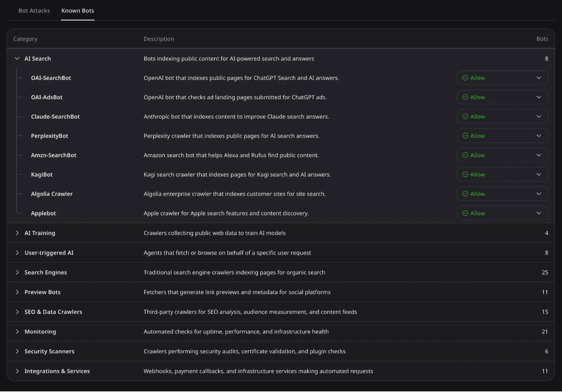Click the OAI-AdsBot row name
562x392 pixels.
[x=47, y=97]
